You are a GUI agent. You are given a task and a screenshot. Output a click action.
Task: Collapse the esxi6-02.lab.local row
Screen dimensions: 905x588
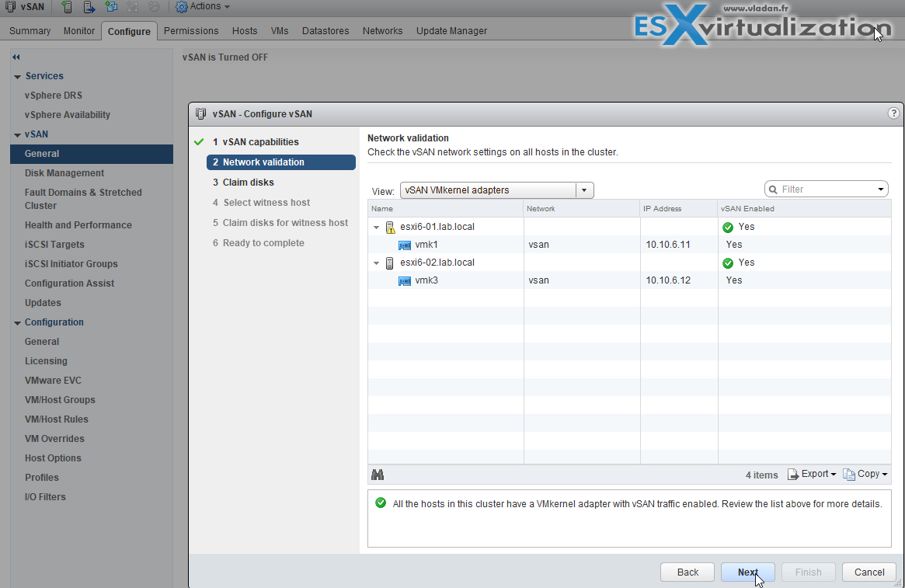coord(376,263)
